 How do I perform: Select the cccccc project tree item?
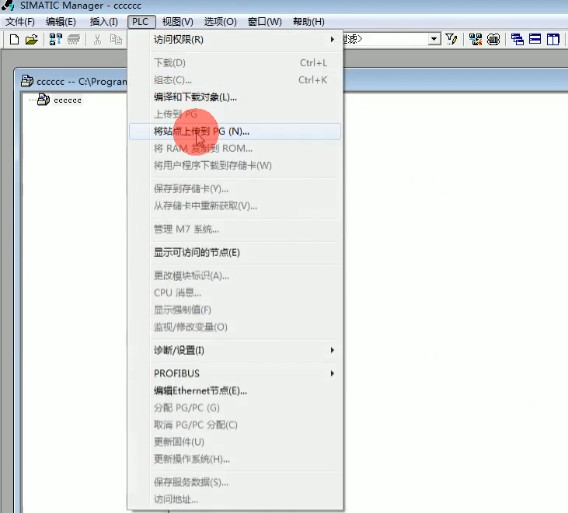[67, 100]
